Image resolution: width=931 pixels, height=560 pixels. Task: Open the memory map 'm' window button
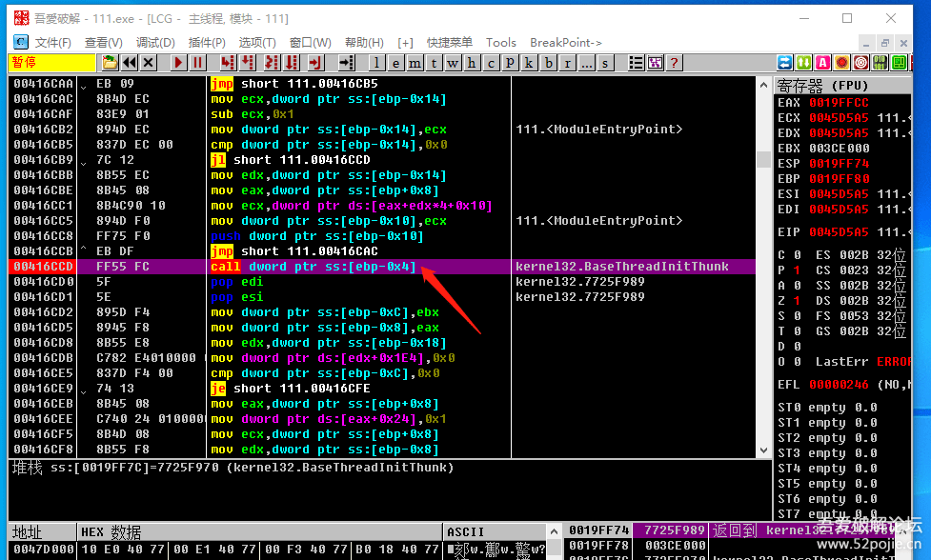[x=415, y=63]
